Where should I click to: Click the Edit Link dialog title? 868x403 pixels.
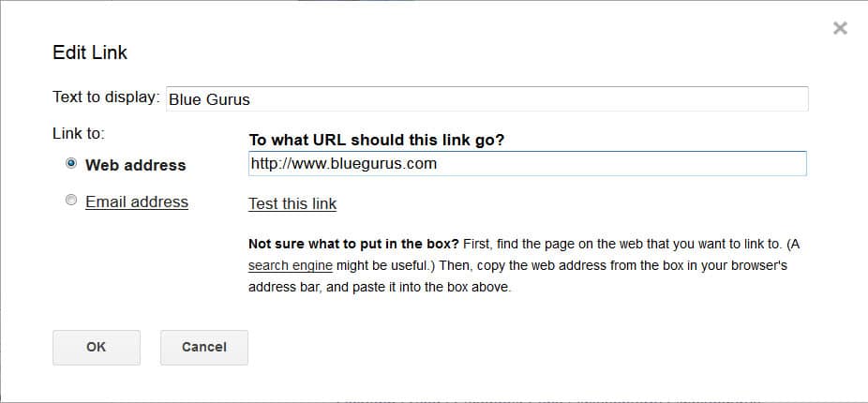(x=90, y=52)
